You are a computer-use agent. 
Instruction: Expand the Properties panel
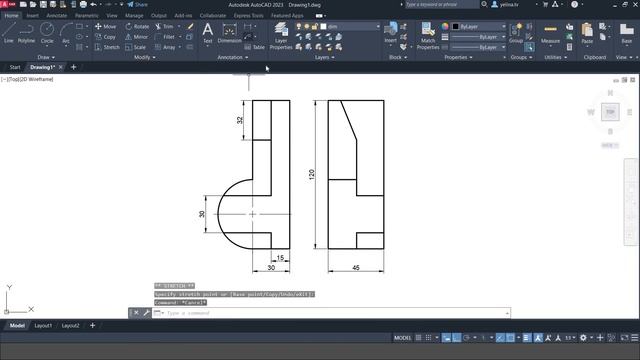tap(458, 57)
